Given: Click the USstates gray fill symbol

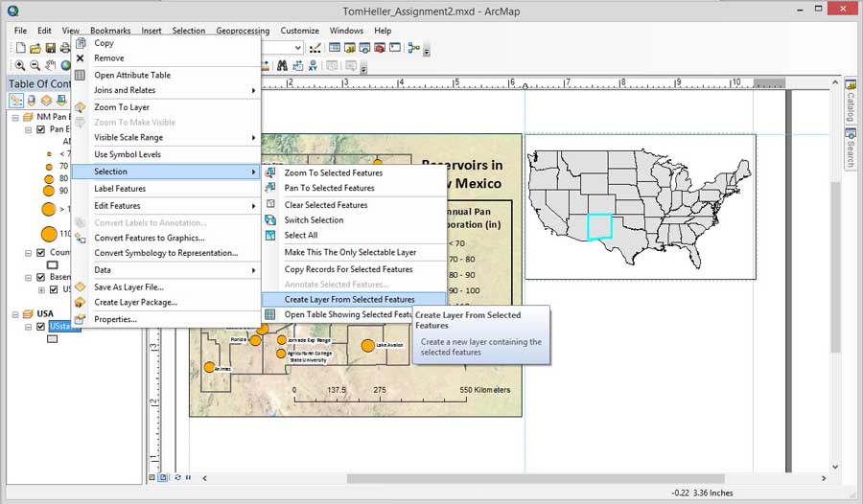Looking at the screenshot, I should (53, 339).
